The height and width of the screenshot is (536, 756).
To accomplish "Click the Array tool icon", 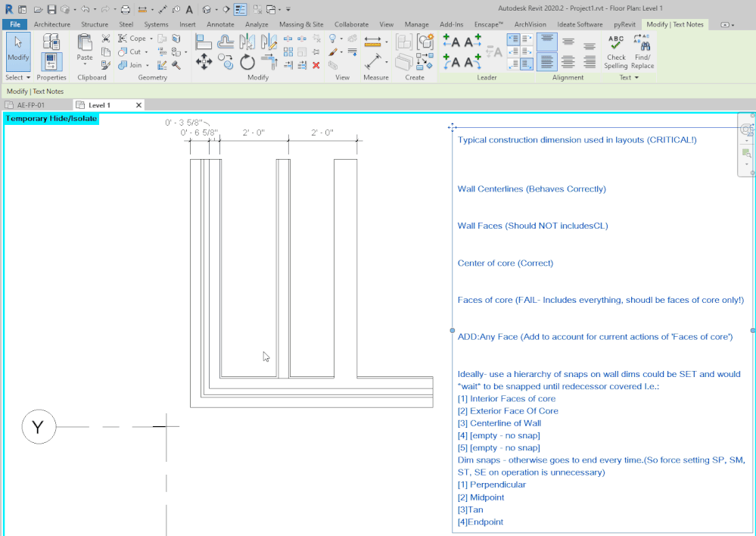I will 288,51.
